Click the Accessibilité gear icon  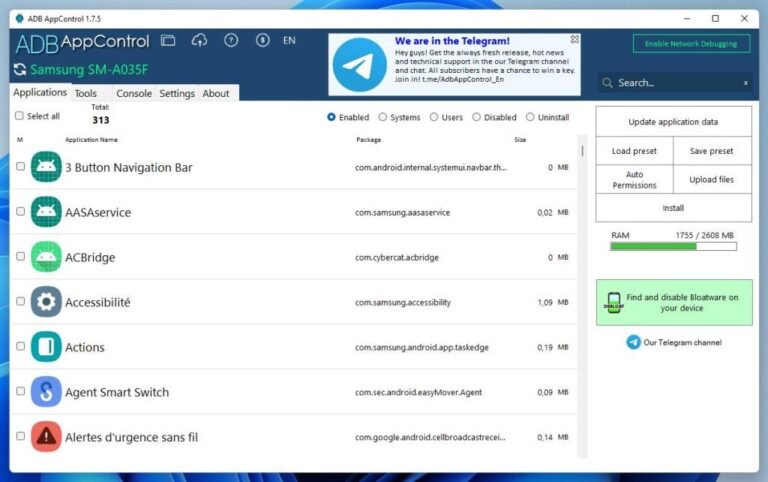click(x=46, y=302)
